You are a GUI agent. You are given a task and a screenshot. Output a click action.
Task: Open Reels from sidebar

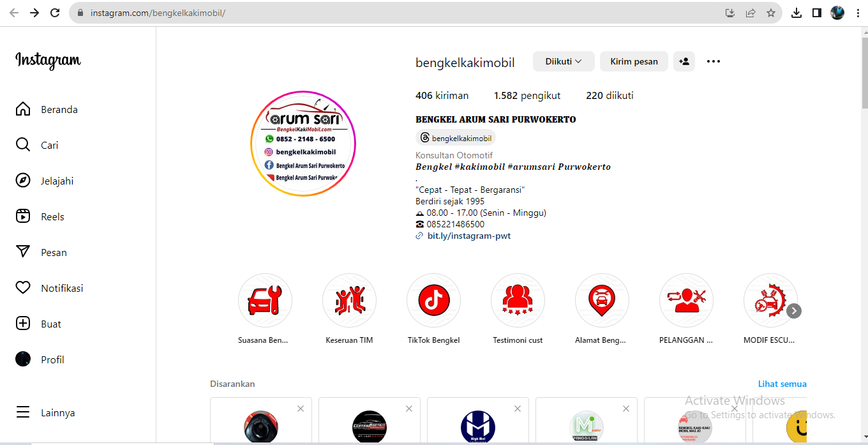tap(40, 216)
